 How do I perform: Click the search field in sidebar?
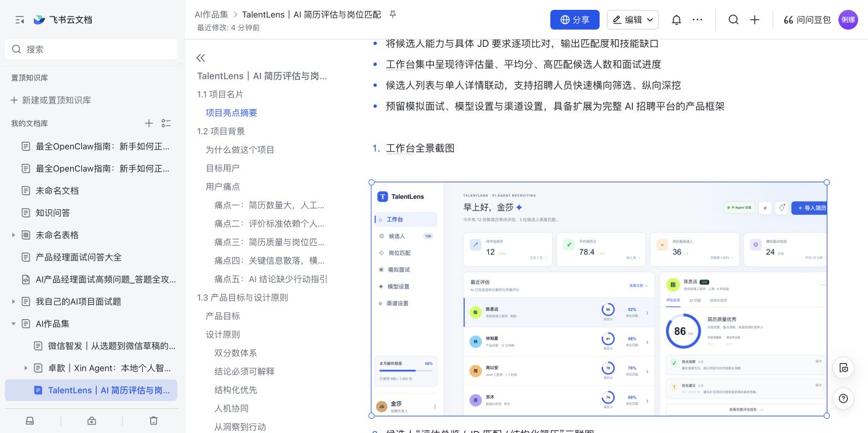pos(91,49)
